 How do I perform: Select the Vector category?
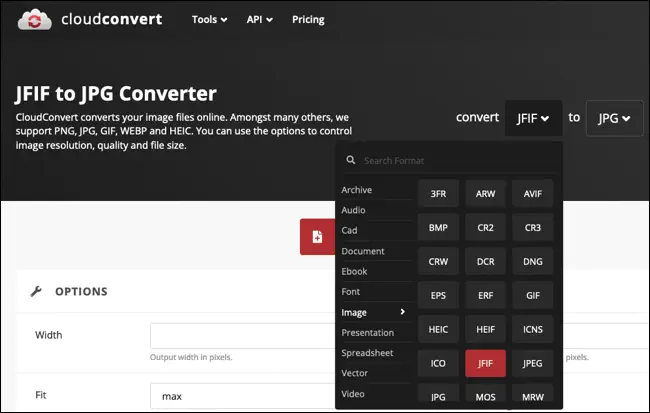coord(354,373)
